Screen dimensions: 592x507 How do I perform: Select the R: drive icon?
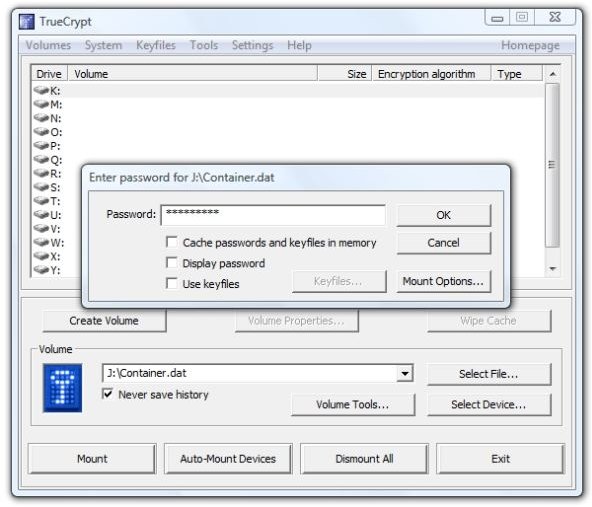point(41,173)
